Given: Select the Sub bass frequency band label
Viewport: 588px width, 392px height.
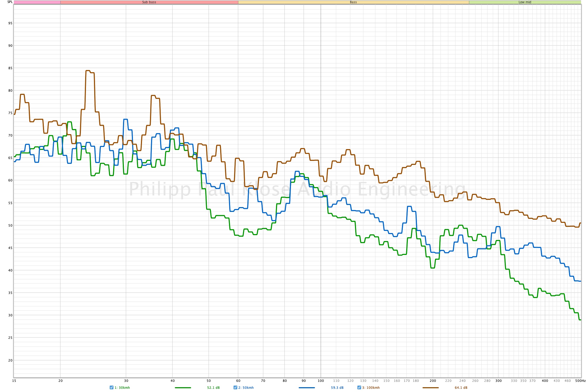Looking at the screenshot, I should click(x=149, y=2).
